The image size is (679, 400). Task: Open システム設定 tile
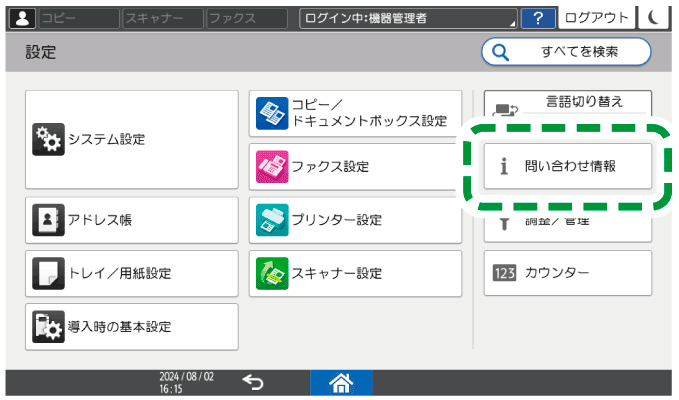tap(132, 139)
